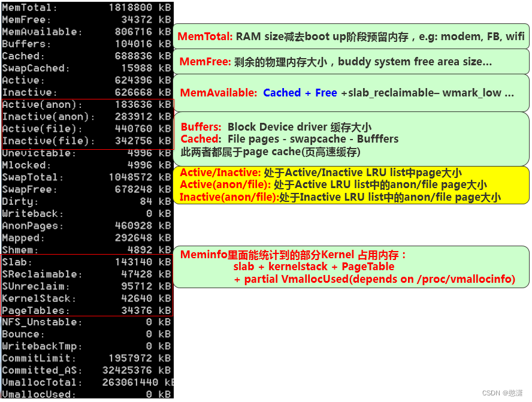The width and height of the screenshot is (532, 402).
Task: Click the Dirty 84 kB line
Action: point(86,201)
